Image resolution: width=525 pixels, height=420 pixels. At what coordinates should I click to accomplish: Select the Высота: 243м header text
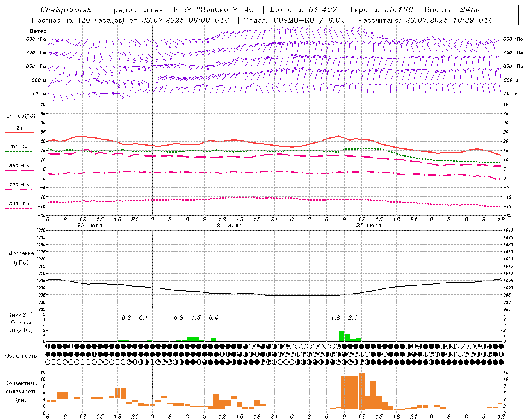452,10
